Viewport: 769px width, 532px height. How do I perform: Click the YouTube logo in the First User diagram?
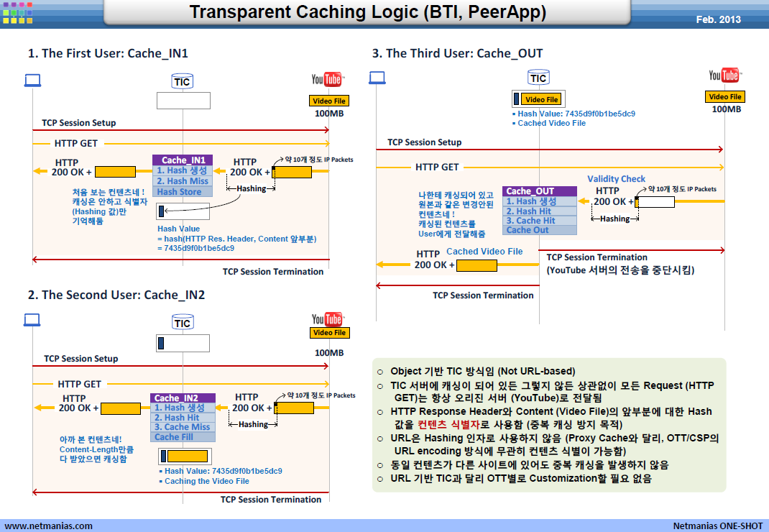pyautogui.click(x=328, y=80)
